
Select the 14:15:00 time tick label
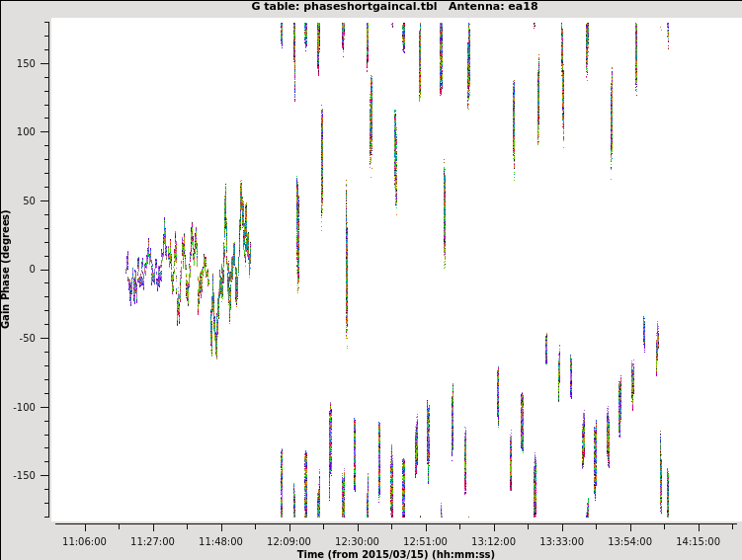click(x=698, y=541)
